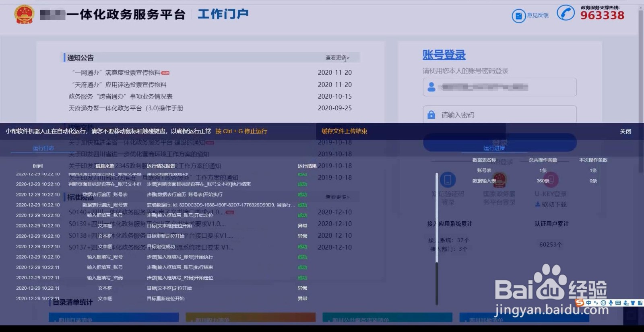Screen dimensions: 644x332
Task: Click the Sogou S logo in the IME bar
Action: 579,303
